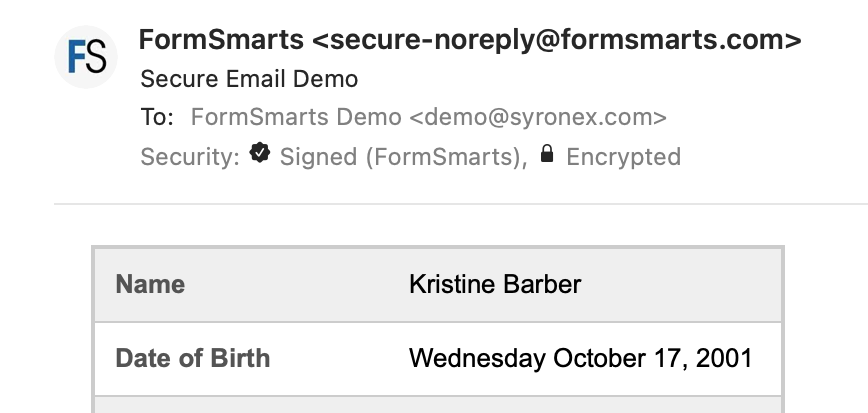
Task: Click the header divider line
Action: click(x=461, y=204)
